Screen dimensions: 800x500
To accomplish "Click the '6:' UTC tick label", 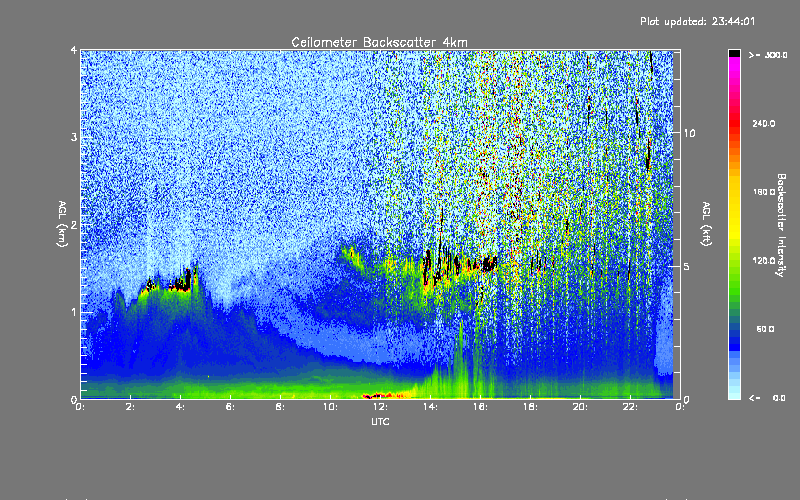I will 231,407.
